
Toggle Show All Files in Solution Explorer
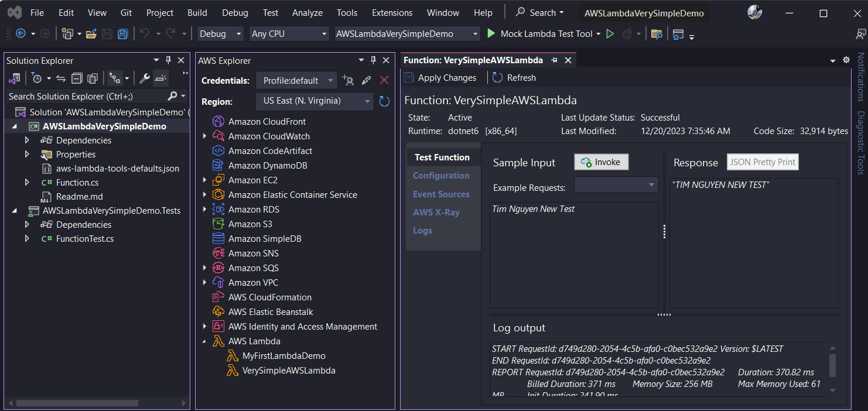coord(93,78)
